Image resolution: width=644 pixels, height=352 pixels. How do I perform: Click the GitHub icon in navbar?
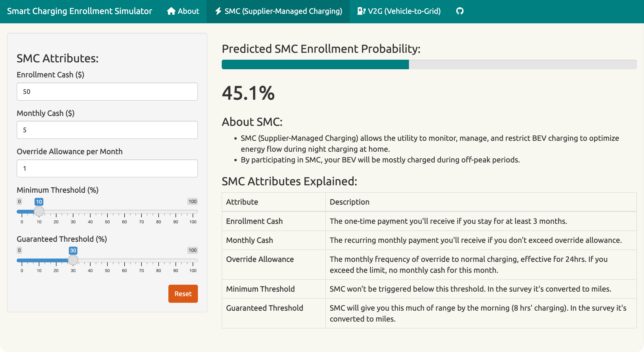459,11
